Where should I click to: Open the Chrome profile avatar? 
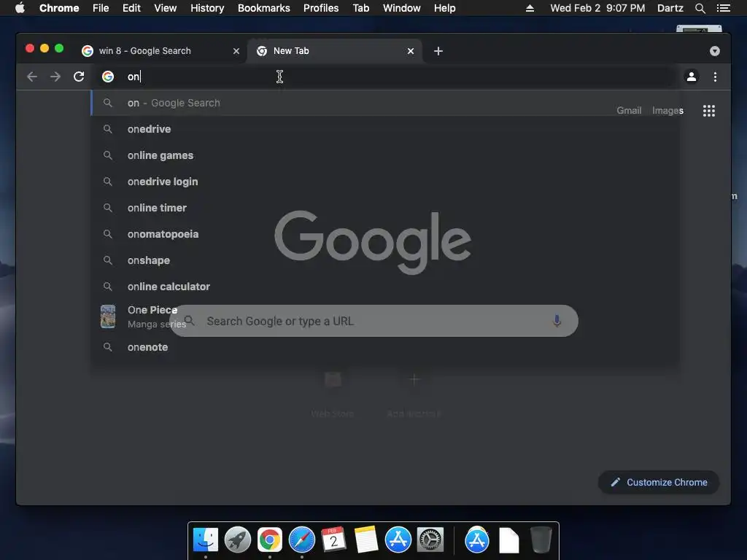(x=692, y=77)
